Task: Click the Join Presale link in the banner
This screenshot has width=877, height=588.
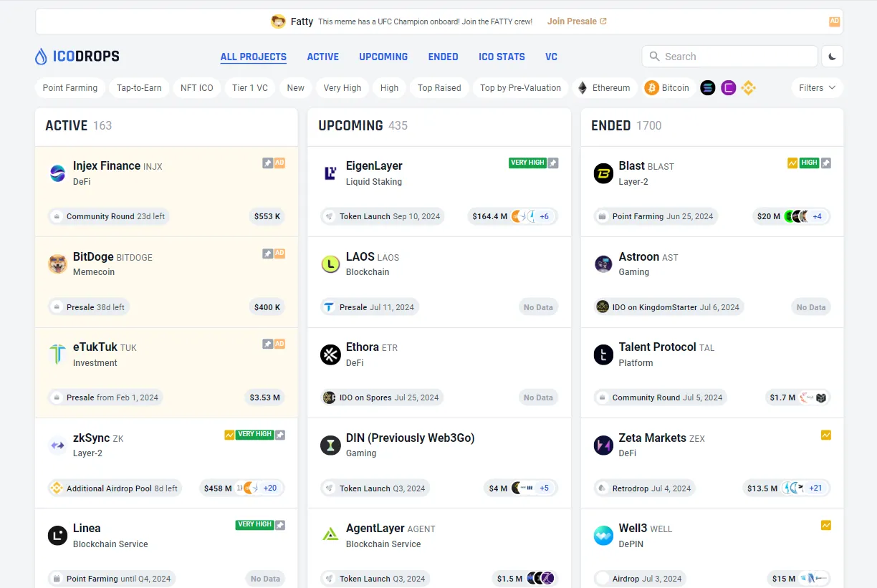Action: 572,21
